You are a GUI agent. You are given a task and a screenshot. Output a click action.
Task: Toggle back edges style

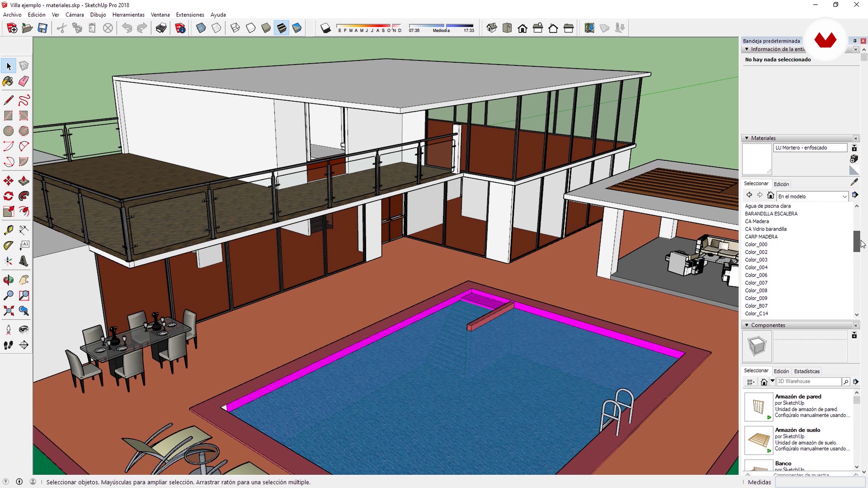coord(216,28)
